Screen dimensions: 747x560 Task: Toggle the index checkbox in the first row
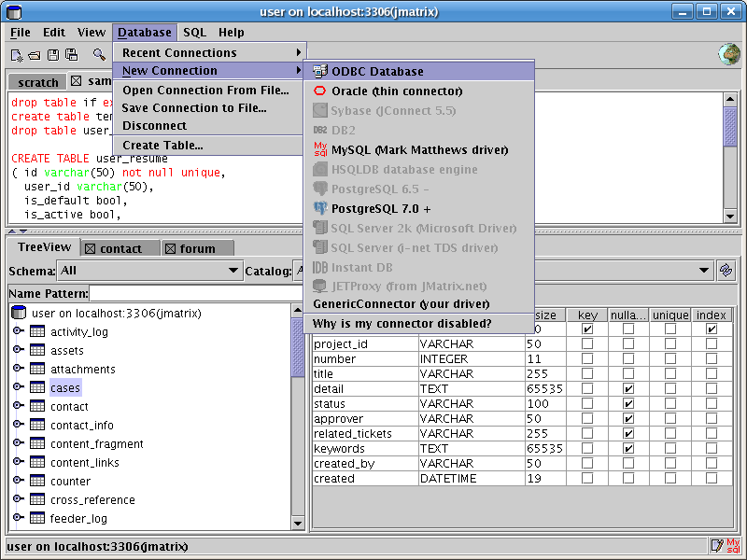pyautogui.click(x=712, y=329)
